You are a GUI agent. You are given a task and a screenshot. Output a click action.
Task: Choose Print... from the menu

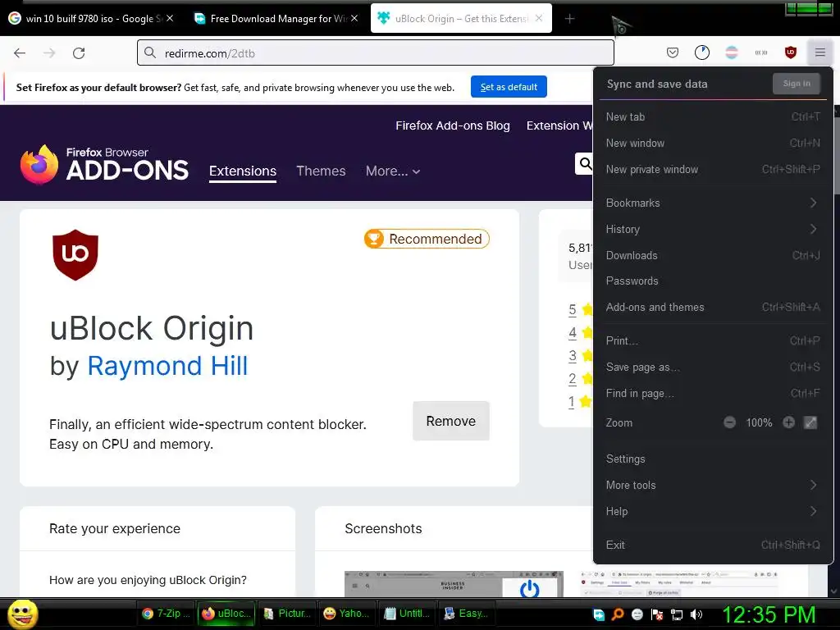713,340
